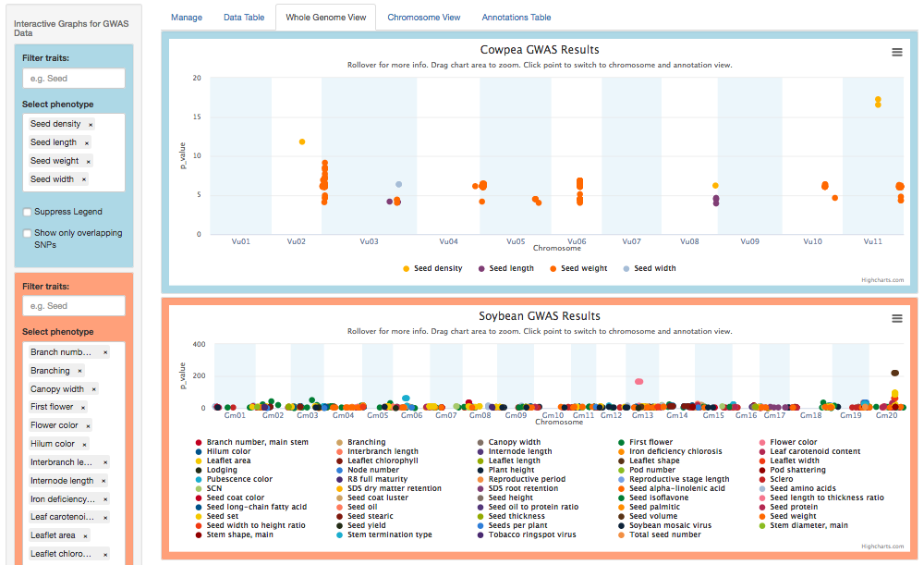Open the Soybean chart hamburger menu

point(896,318)
